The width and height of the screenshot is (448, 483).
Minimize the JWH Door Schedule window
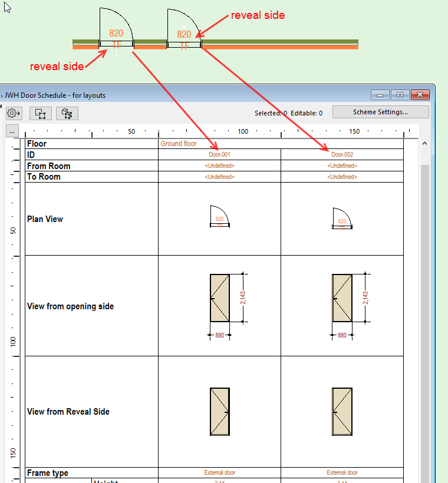[x=380, y=95]
